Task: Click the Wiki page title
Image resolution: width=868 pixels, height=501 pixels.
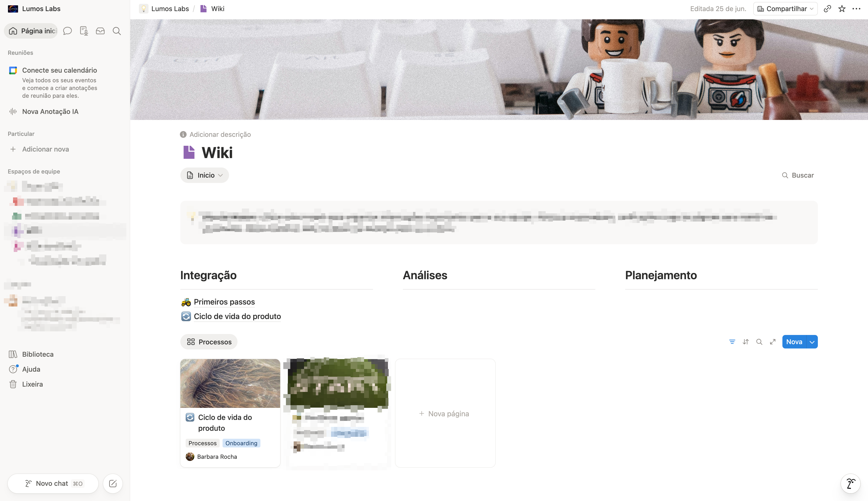Action: [217, 153]
